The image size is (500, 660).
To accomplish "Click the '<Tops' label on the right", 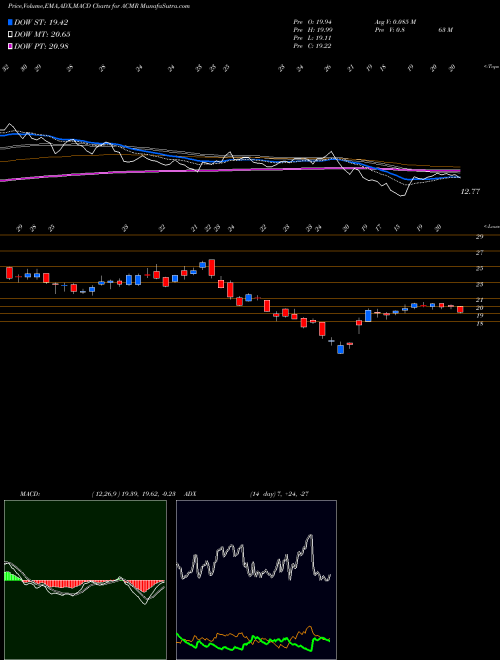I will (491, 67).
